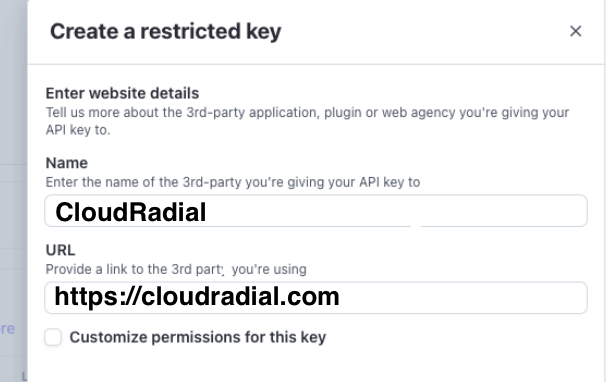Click the CloudRadial text in Name field
The image size is (606, 382).
(131, 212)
